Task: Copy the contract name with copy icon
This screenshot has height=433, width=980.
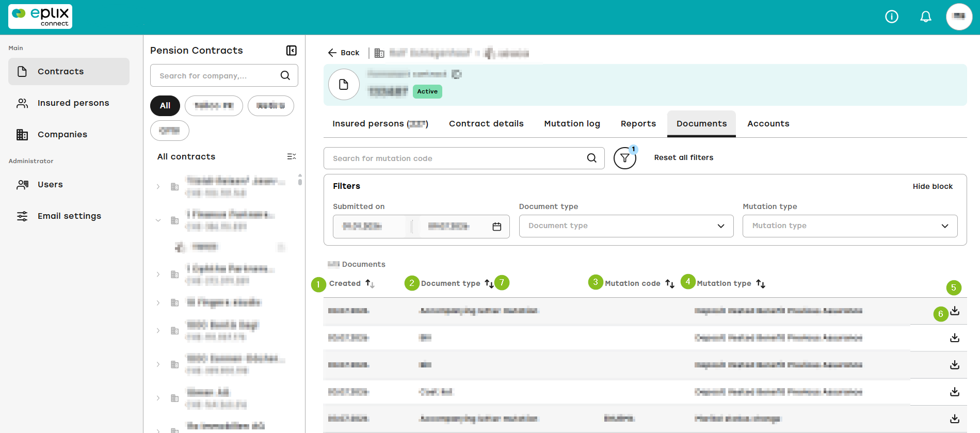Action: point(456,74)
